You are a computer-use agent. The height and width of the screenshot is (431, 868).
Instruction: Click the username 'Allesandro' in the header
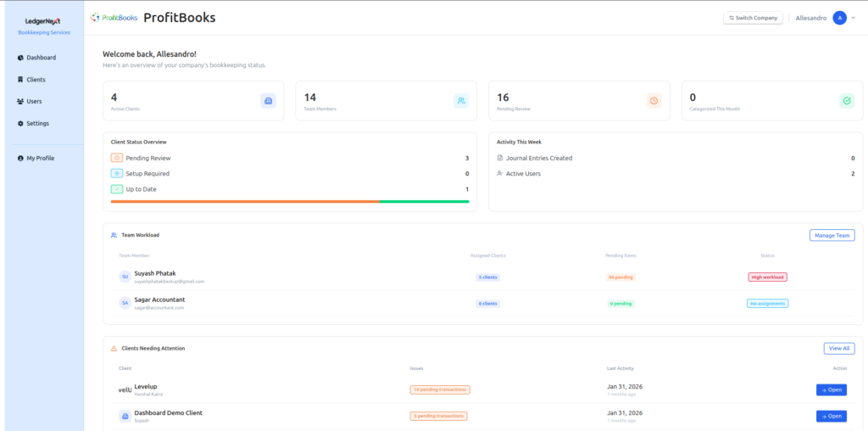coord(811,19)
